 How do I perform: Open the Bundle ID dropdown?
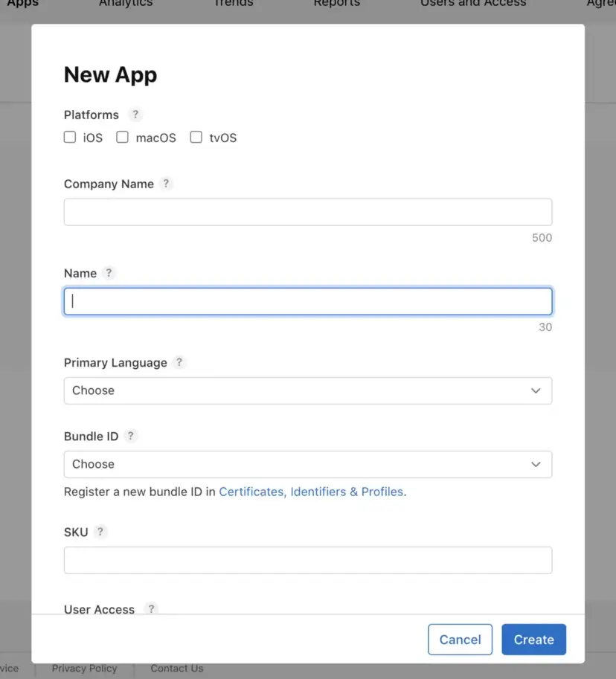click(308, 464)
